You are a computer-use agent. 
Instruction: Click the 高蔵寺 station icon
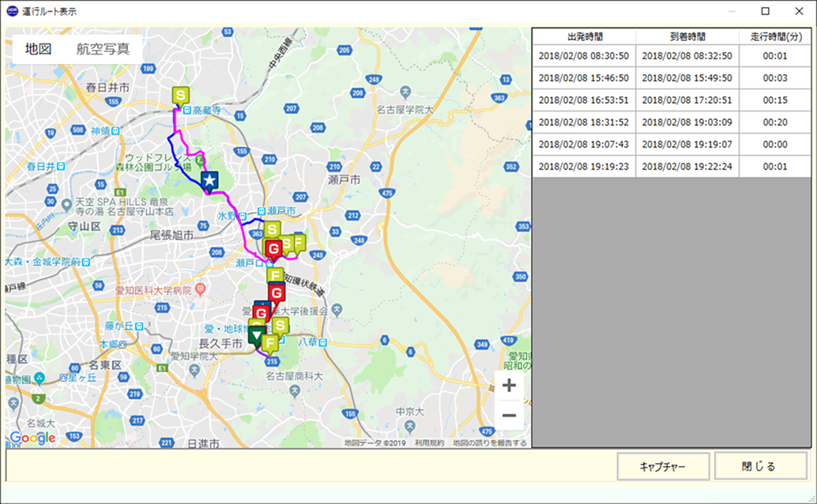[187, 110]
